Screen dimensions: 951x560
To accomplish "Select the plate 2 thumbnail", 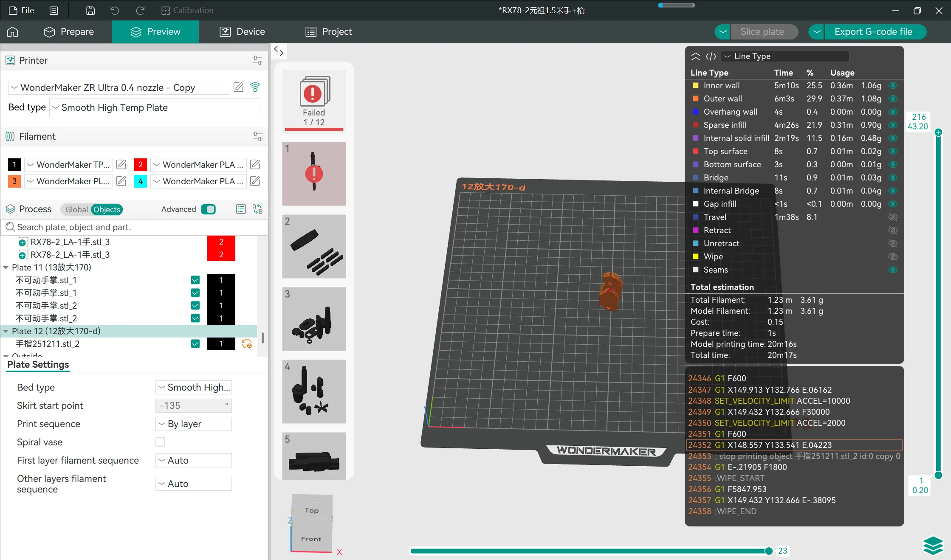I will pos(314,246).
